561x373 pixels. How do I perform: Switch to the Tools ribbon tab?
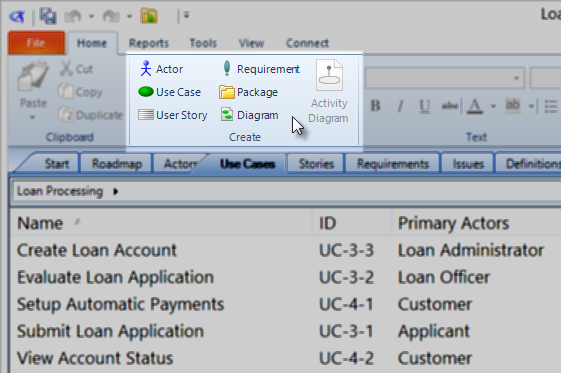pyautogui.click(x=203, y=43)
